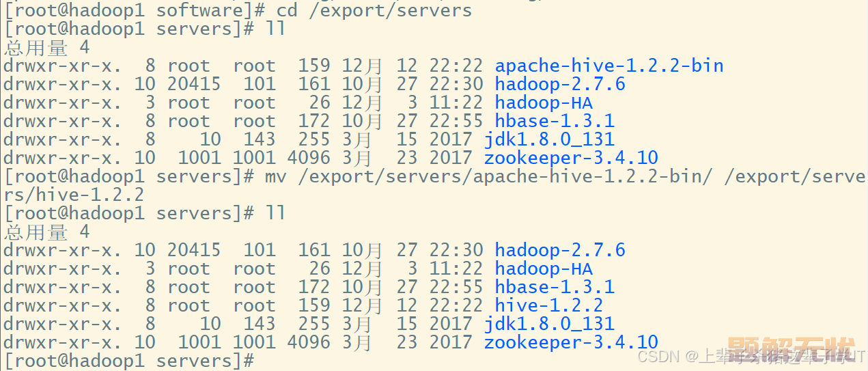Viewport: 868px width, 371px height.
Task: Select hadoop-2.7.6 in the first listing
Action: tap(560, 84)
